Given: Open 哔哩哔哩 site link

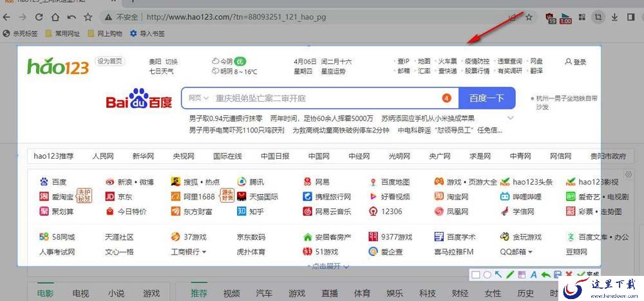Looking at the screenshot, I should (521, 197).
